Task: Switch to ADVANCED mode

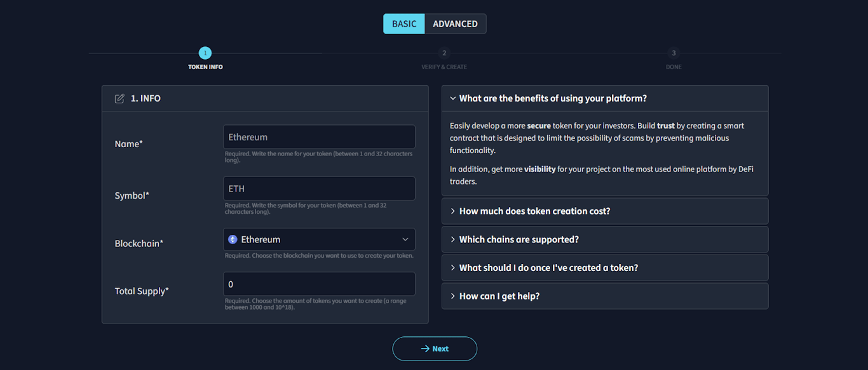Action: click(x=455, y=24)
